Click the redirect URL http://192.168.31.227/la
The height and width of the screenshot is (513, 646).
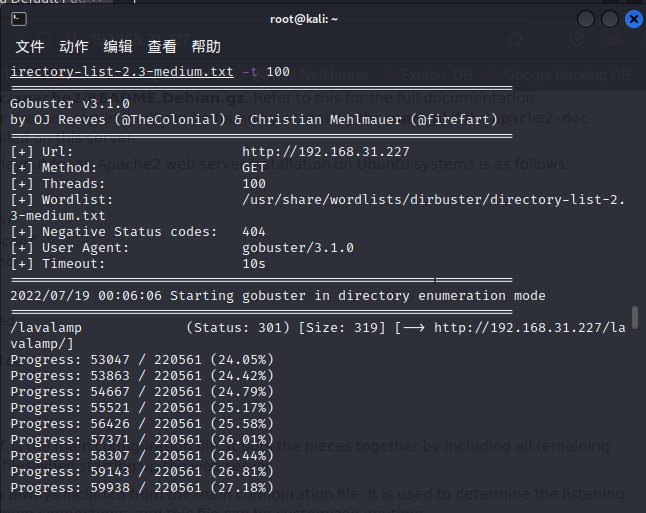point(530,328)
